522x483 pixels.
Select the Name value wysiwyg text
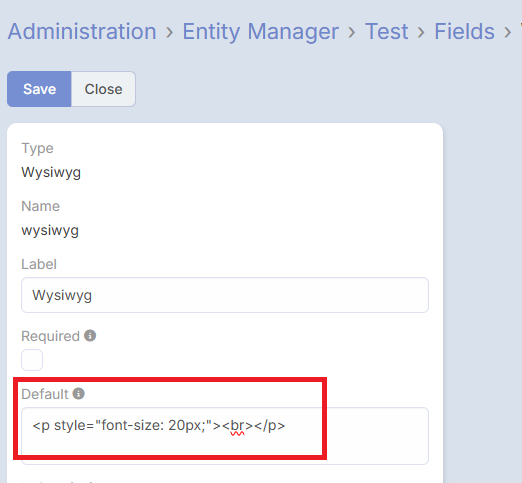pos(50,231)
